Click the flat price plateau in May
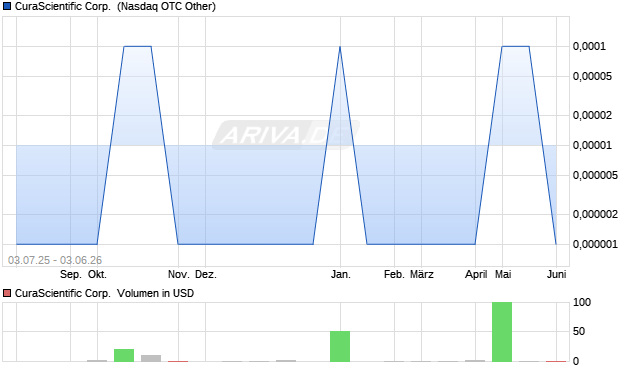Image resolution: width=620 pixels, height=371 pixels. tap(516, 46)
